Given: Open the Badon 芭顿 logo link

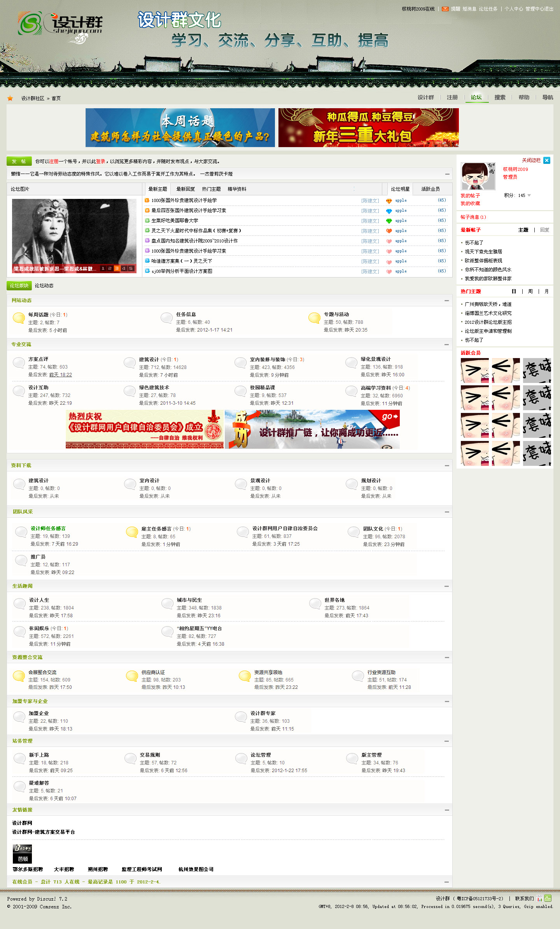Looking at the screenshot, I should click(x=22, y=854).
